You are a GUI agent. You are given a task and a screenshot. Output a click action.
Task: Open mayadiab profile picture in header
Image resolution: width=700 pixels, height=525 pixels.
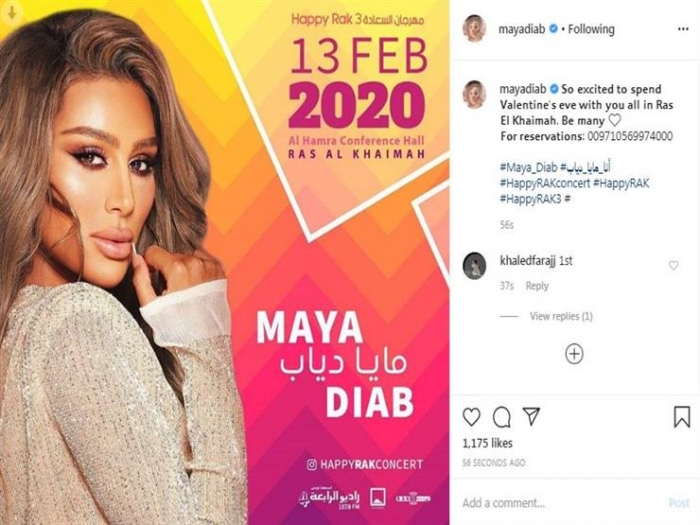(x=474, y=28)
